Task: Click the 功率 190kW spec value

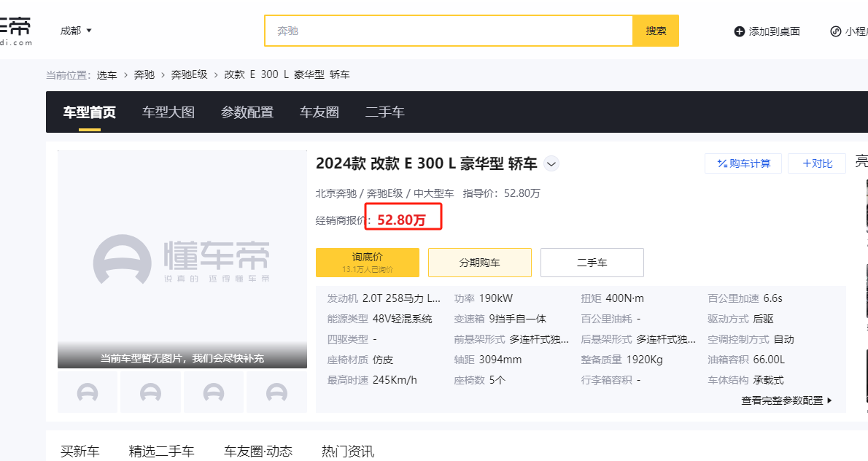Action: tap(496, 298)
